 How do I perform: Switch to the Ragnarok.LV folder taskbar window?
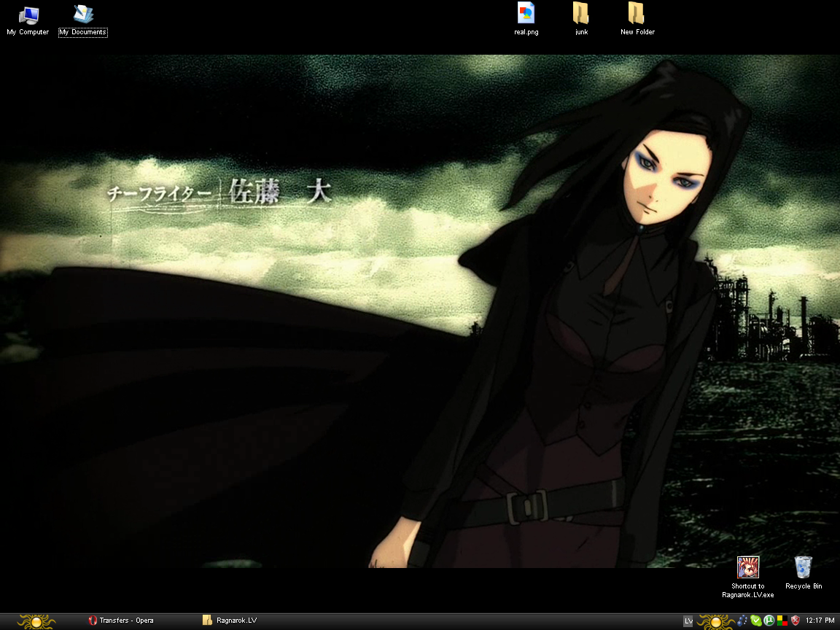pos(230,621)
